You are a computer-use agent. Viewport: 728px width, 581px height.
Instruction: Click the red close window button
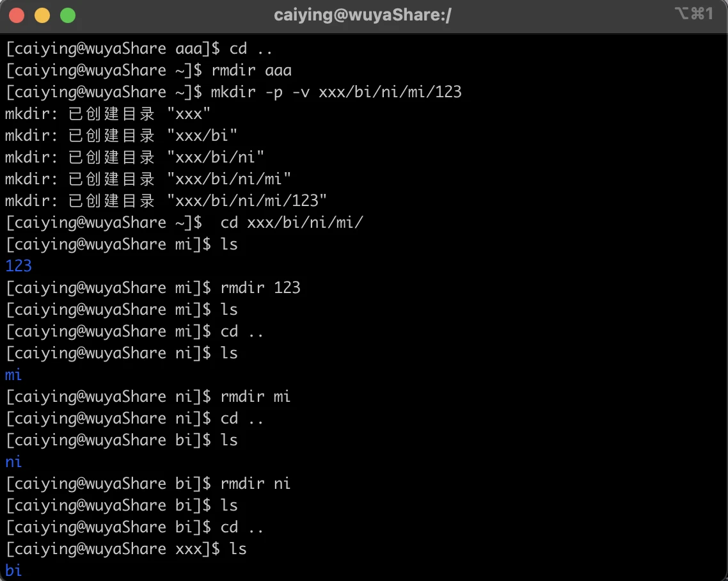tap(17, 15)
